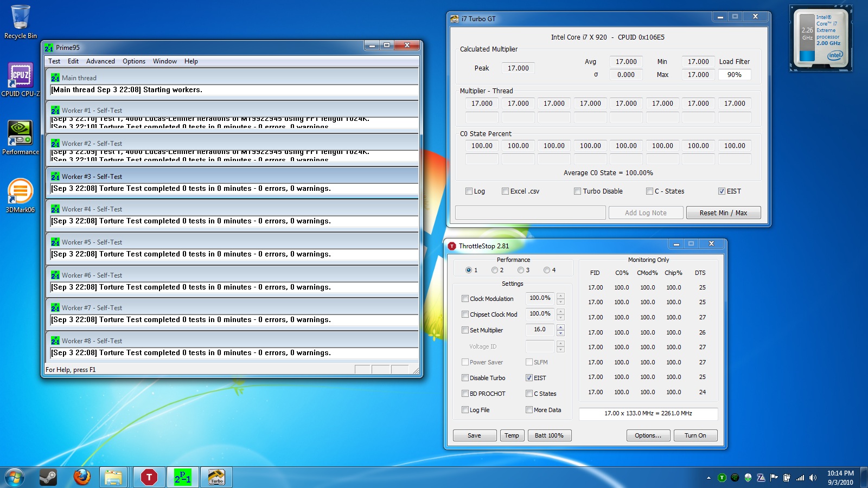This screenshot has width=868, height=488.
Task: Open Edit menu in Prime95
Action: 73,61
